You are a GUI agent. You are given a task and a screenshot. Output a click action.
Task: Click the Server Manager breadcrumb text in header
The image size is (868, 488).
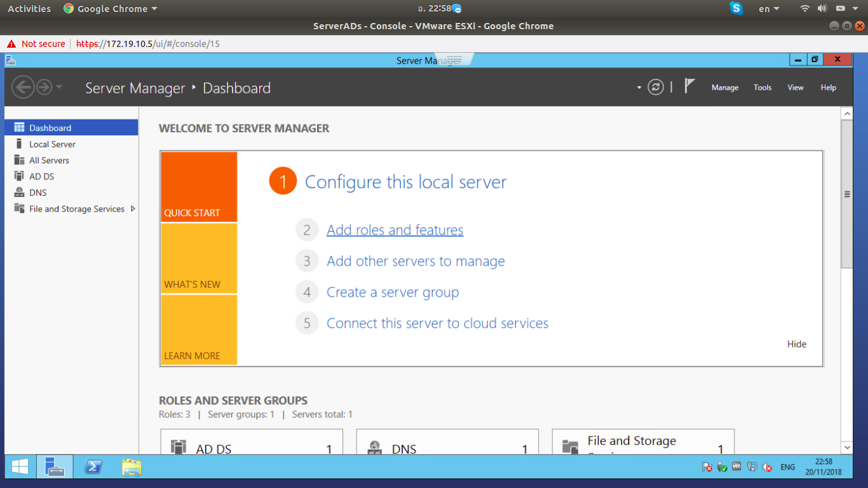coord(135,88)
